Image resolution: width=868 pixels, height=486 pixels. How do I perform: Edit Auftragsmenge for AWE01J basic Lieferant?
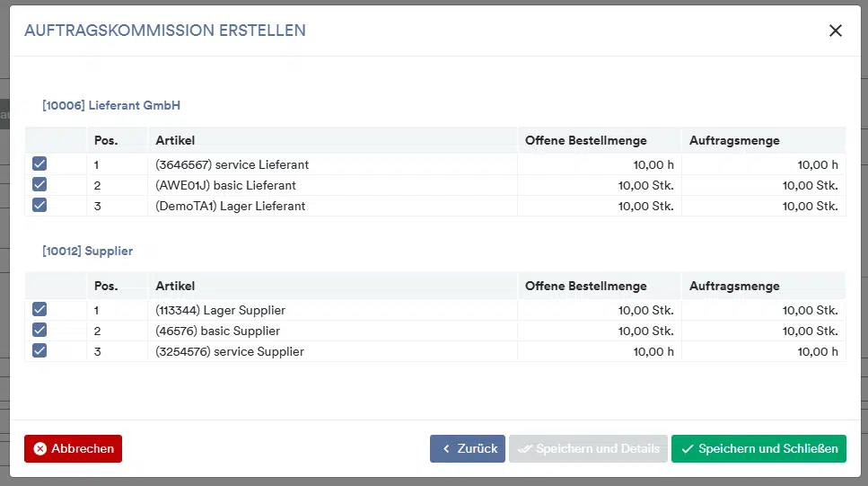pos(763,185)
